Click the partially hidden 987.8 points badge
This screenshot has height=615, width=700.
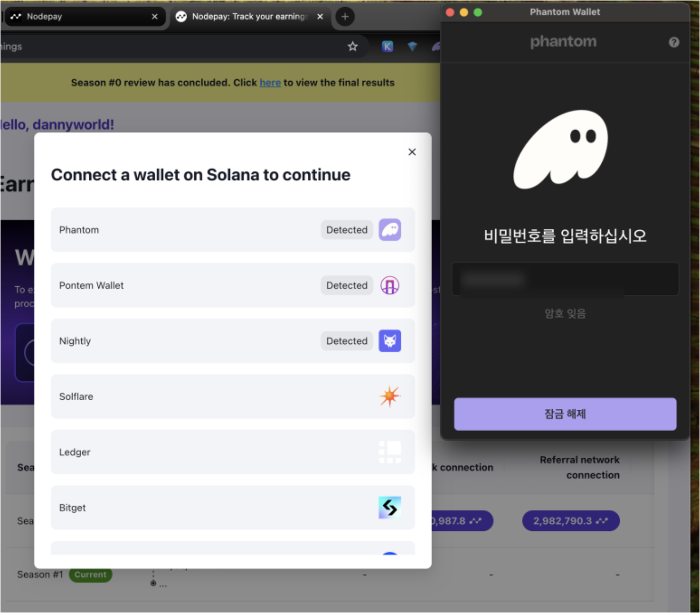pos(462,521)
